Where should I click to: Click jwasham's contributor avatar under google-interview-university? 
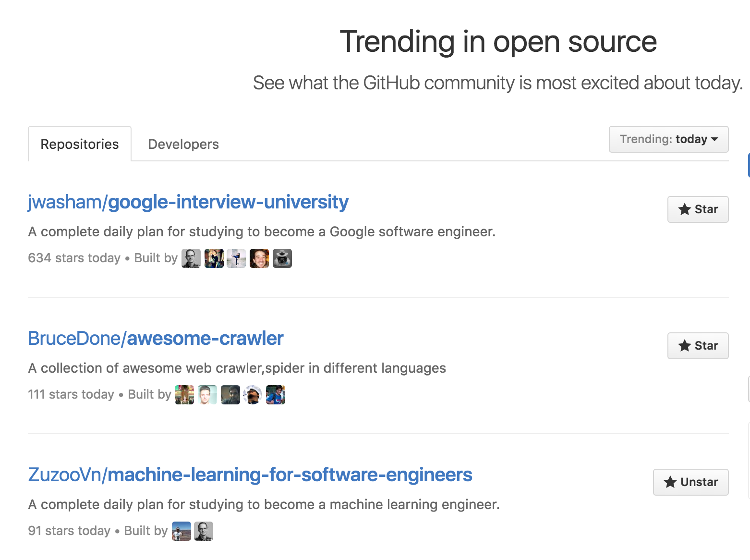[x=191, y=258]
